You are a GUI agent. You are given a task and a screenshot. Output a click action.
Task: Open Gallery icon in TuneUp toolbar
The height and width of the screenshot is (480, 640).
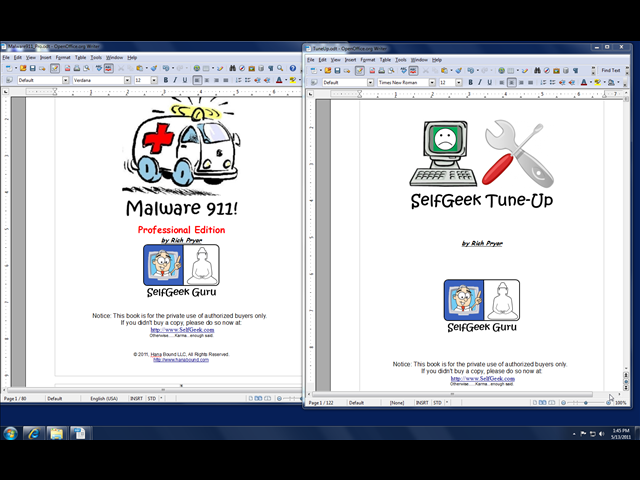click(556, 71)
